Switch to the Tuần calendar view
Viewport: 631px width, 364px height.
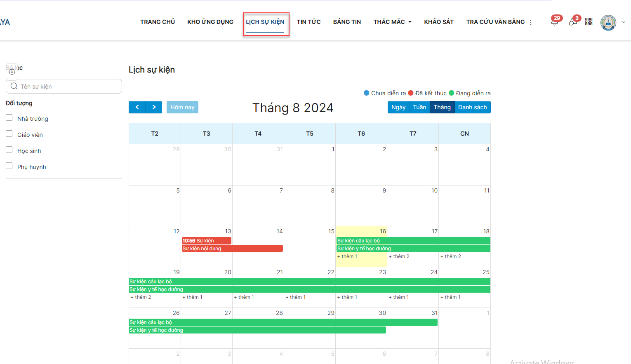pos(419,107)
